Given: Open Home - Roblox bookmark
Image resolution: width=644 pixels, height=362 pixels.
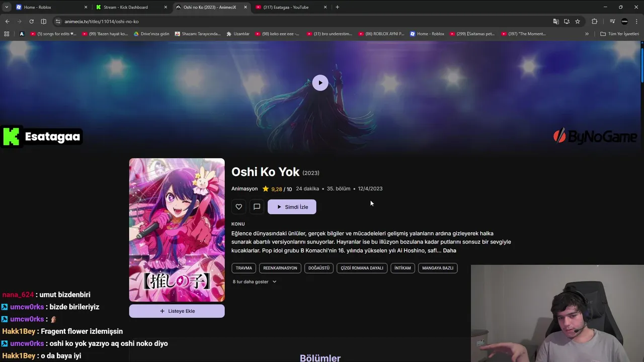Looking at the screenshot, I should [x=427, y=34].
